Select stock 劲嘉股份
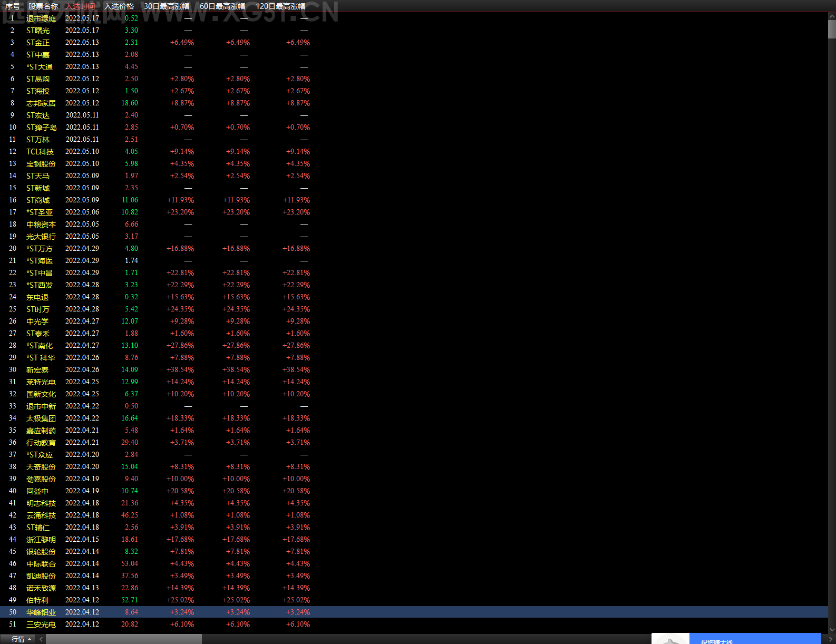 [x=41, y=479]
